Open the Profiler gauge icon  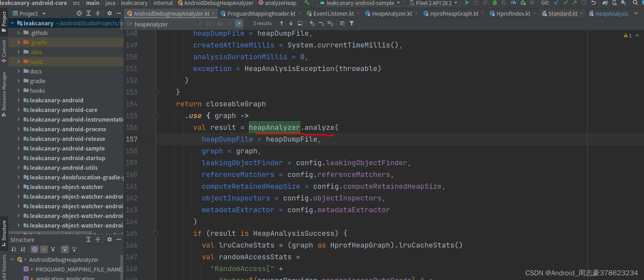pyautogui.click(x=513, y=3)
